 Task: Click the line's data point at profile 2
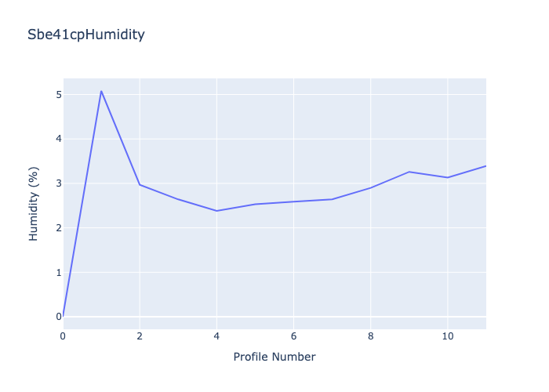click(x=140, y=185)
